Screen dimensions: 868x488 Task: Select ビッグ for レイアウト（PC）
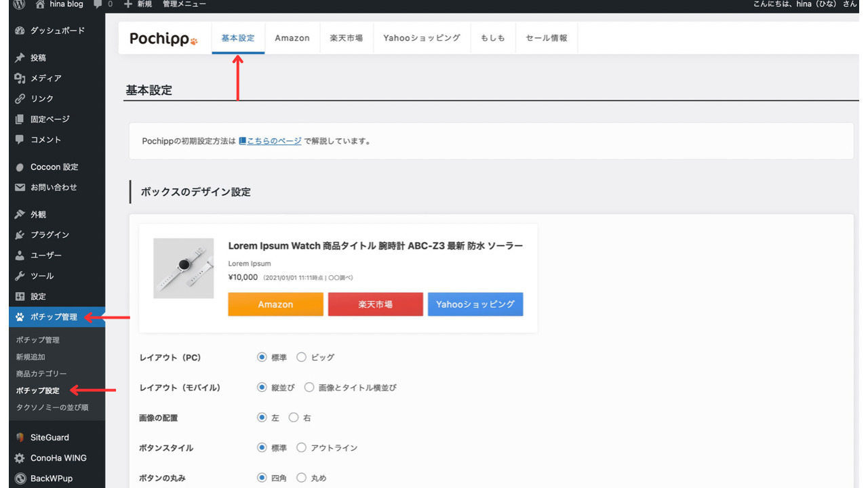(x=302, y=357)
